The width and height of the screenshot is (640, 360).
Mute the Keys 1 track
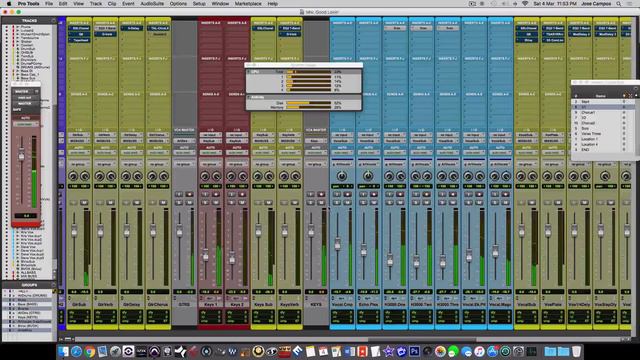coord(216,202)
